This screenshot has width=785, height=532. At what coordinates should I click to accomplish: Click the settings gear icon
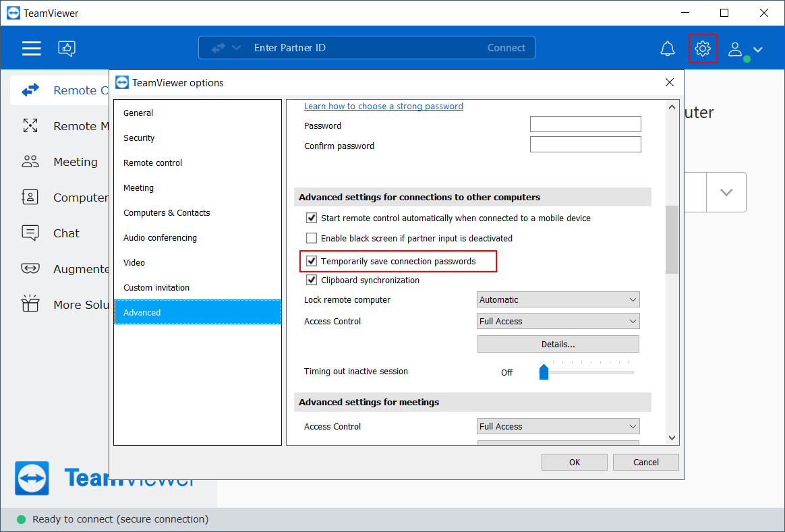703,49
